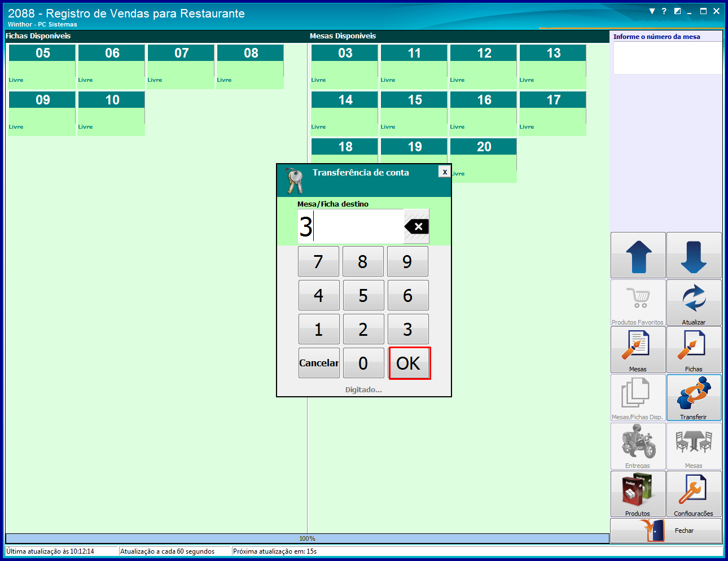This screenshot has height=561, width=728.
Task: Click the backspace erase icon in dialog
Action: 416,226
